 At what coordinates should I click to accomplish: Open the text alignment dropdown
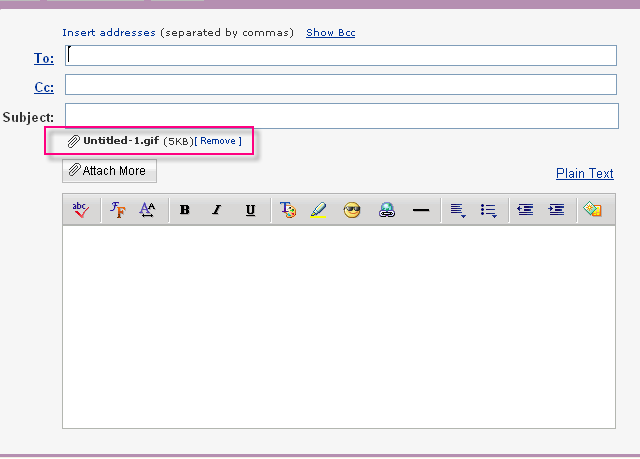pyautogui.click(x=458, y=210)
